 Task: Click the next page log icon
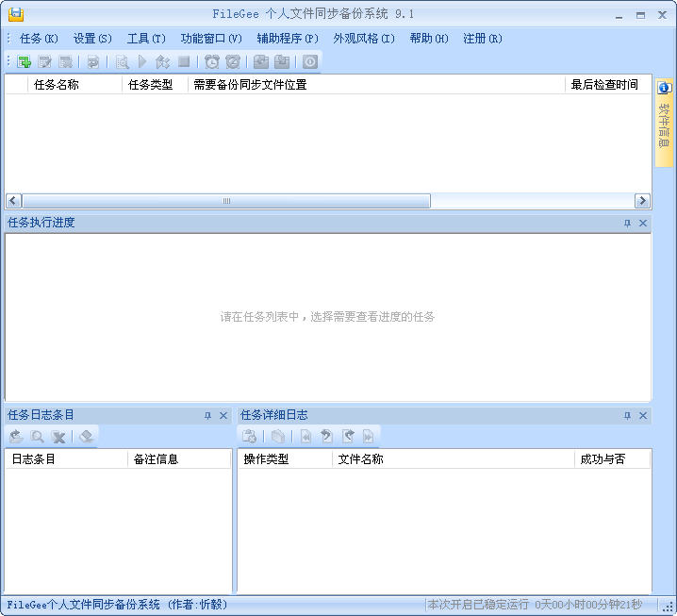point(348,437)
